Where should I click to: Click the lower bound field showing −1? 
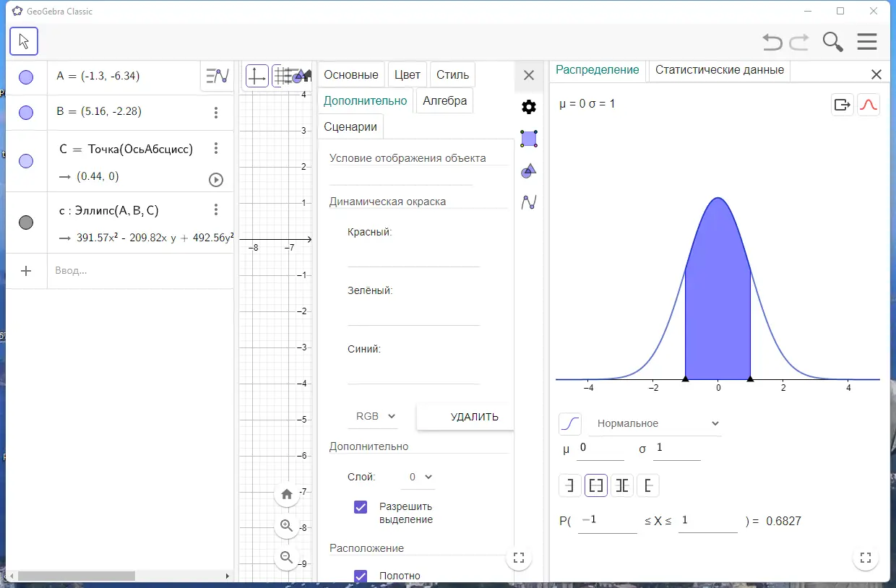point(607,521)
